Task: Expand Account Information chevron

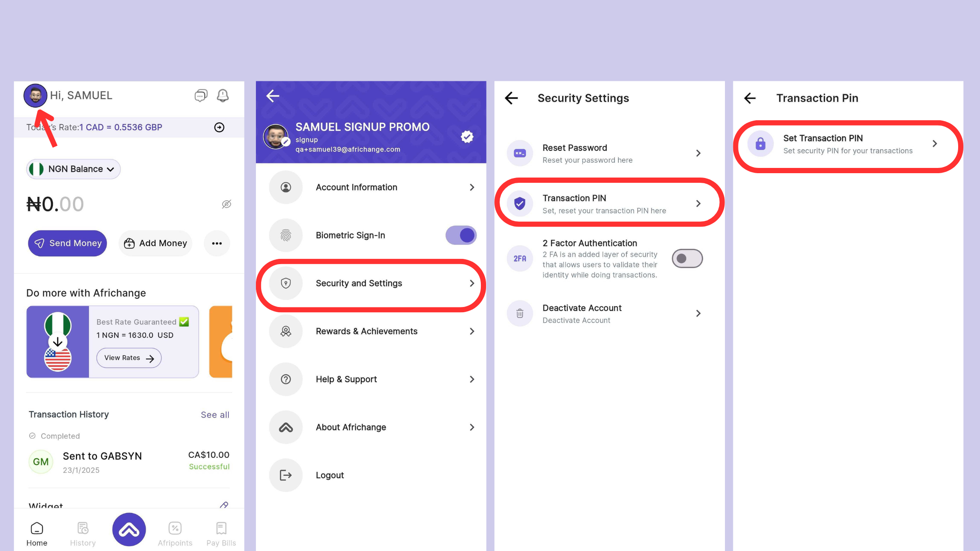Action: pos(472,187)
